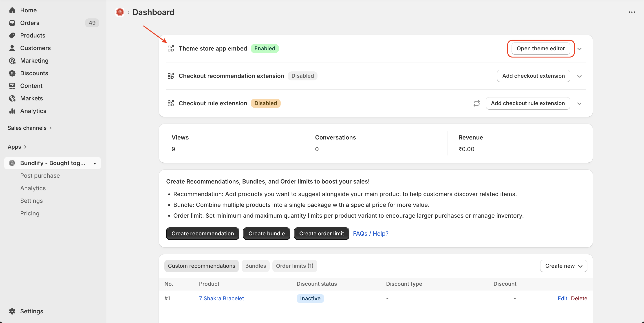This screenshot has width=644, height=323.
Task: Click the Discounts badge icon
Action: tap(12, 73)
